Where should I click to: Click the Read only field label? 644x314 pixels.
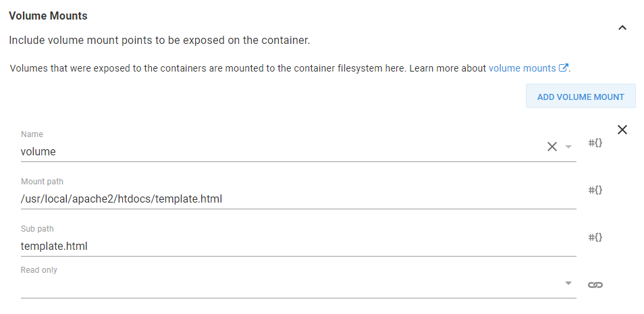coord(39,270)
